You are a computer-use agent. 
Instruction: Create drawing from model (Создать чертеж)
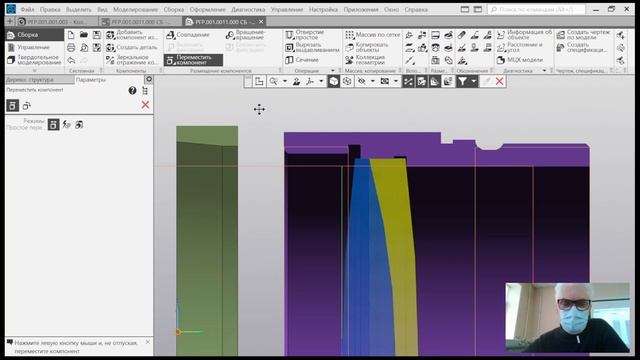pos(584,35)
